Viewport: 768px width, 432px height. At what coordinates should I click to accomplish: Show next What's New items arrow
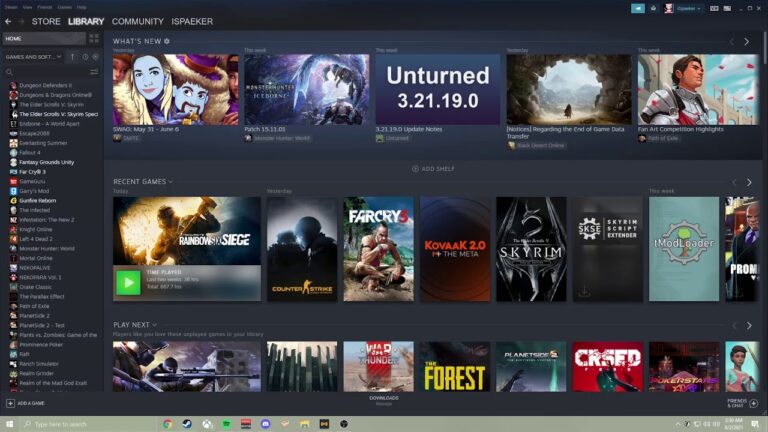pos(746,42)
